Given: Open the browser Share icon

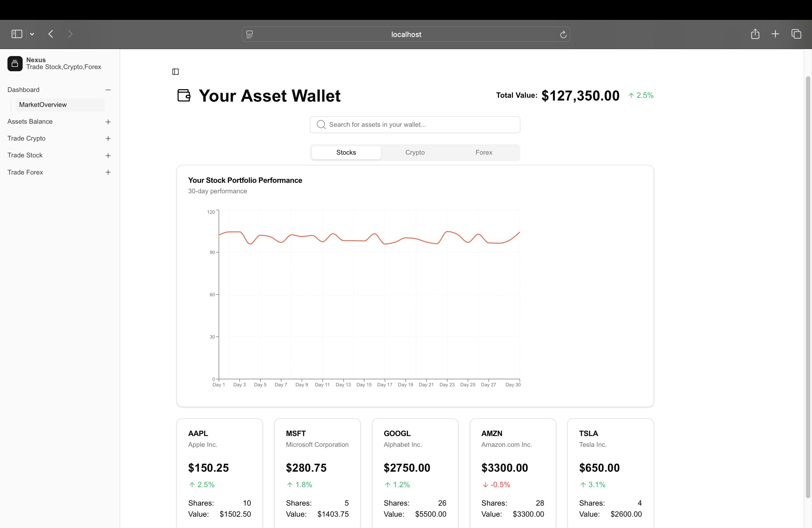Looking at the screenshot, I should pyautogui.click(x=755, y=34).
